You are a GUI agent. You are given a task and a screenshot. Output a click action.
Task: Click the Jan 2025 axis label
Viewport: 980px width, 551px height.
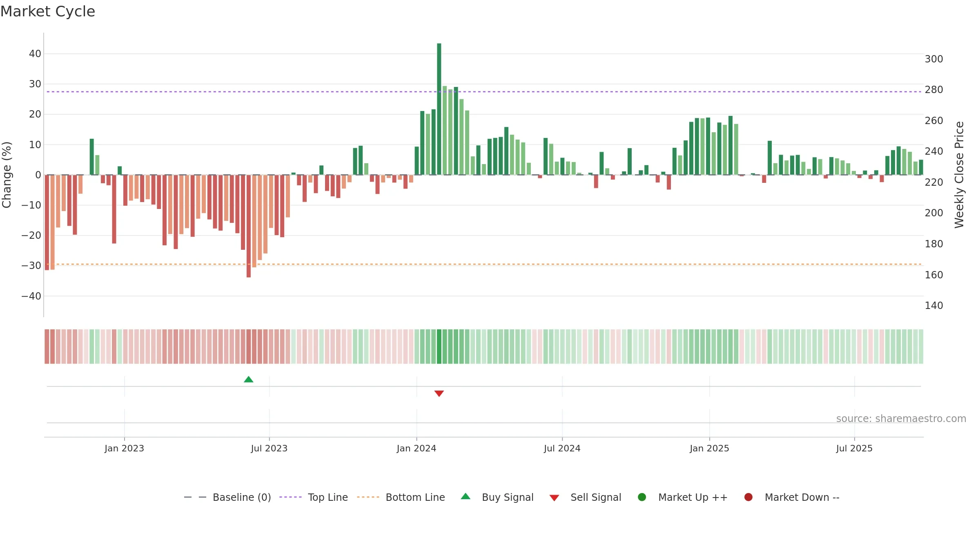[709, 448]
